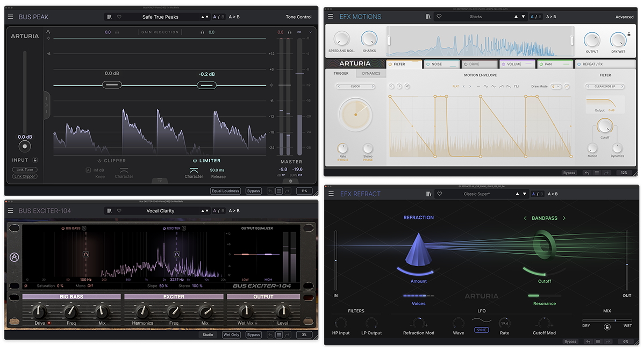This screenshot has width=644, height=350.
Task: Toggle the Clipper power switch
Action: (99, 161)
